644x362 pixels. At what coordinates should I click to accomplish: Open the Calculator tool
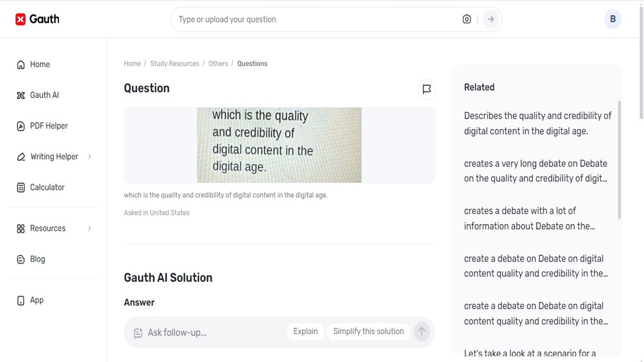coord(47,187)
